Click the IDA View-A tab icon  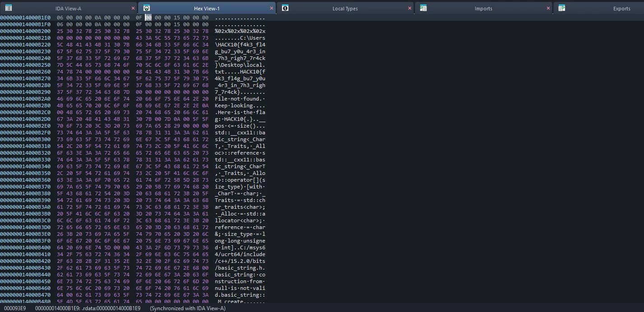9,8
